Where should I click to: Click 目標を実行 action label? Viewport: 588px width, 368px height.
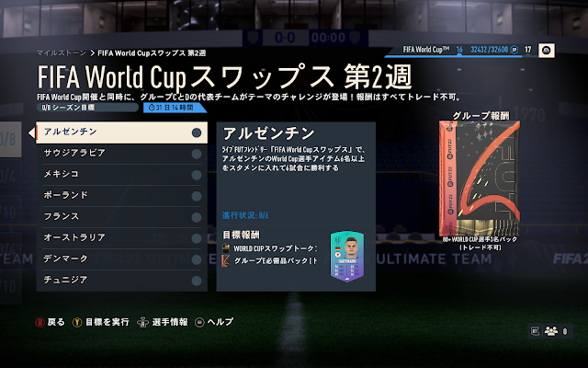[107, 322]
